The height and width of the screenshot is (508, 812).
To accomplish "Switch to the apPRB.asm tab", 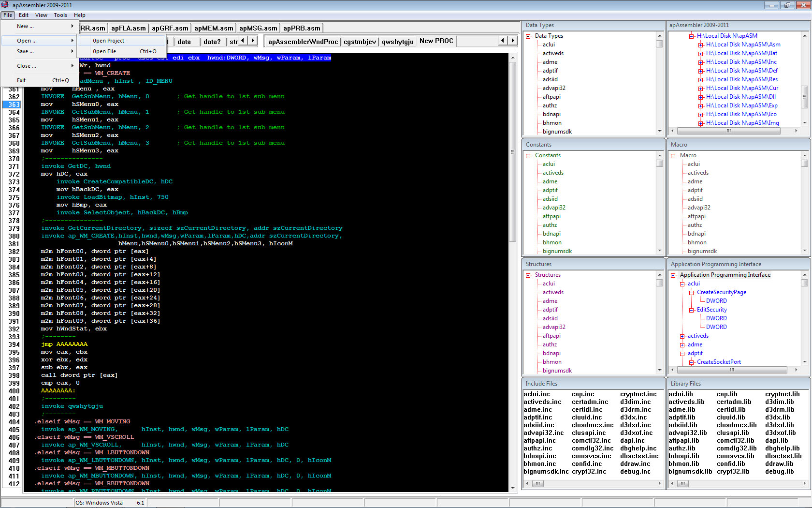I will pos(302,28).
